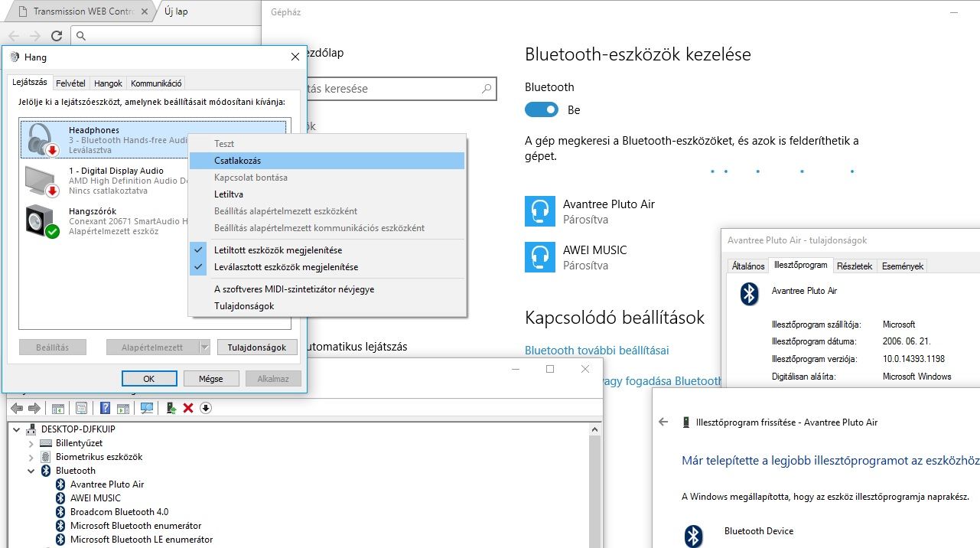This screenshot has width=980, height=548.
Task: Switch to the Kommunikáció tab
Action: click(x=156, y=83)
